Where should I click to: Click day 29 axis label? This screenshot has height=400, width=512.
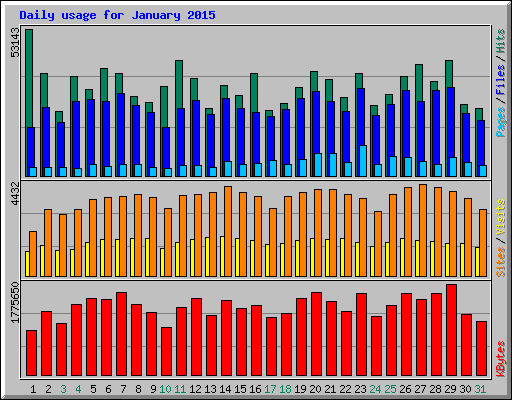click(450, 389)
